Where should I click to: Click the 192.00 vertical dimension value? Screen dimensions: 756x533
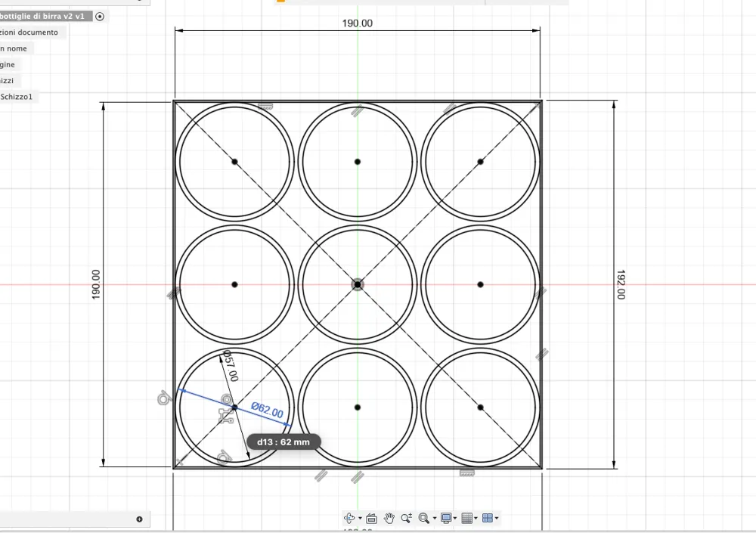(x=621, y=284)
